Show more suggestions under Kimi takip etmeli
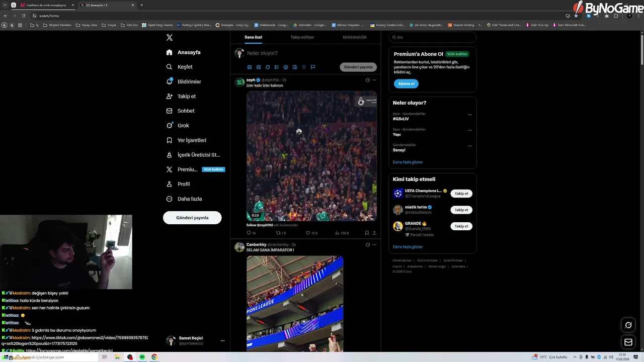Viewport: 644px width, 362px height. (408, 247)
